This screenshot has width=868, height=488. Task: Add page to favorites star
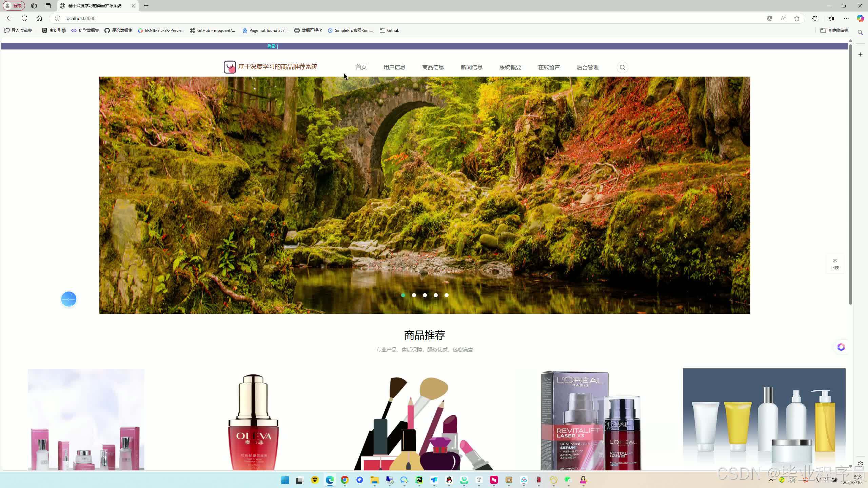click(797, 18)
